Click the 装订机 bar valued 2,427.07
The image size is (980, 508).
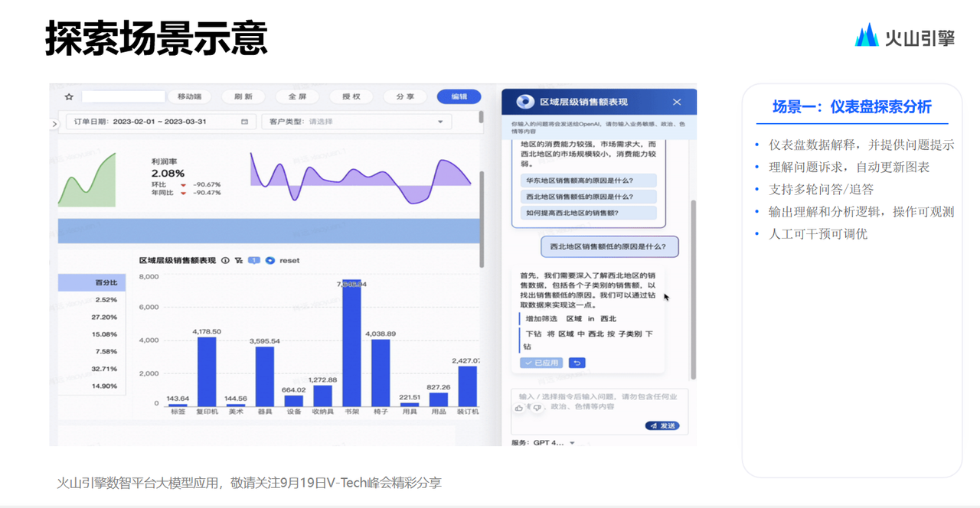coord(467,386)
